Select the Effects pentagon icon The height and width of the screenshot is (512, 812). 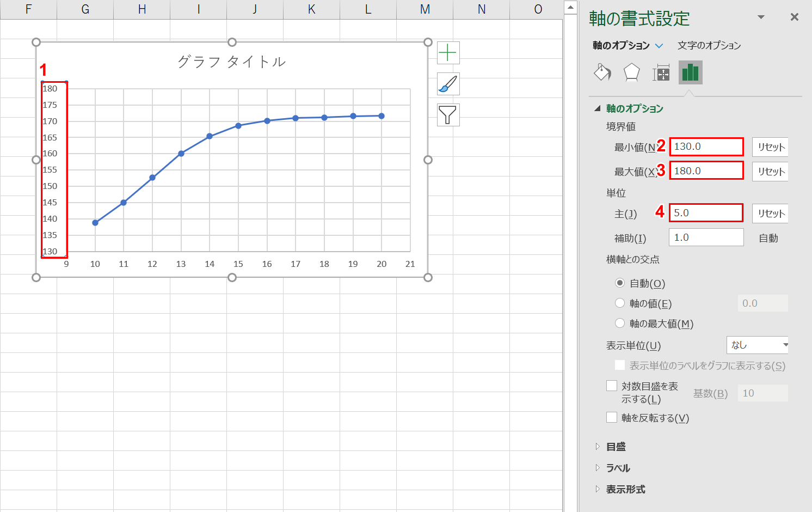631,72
